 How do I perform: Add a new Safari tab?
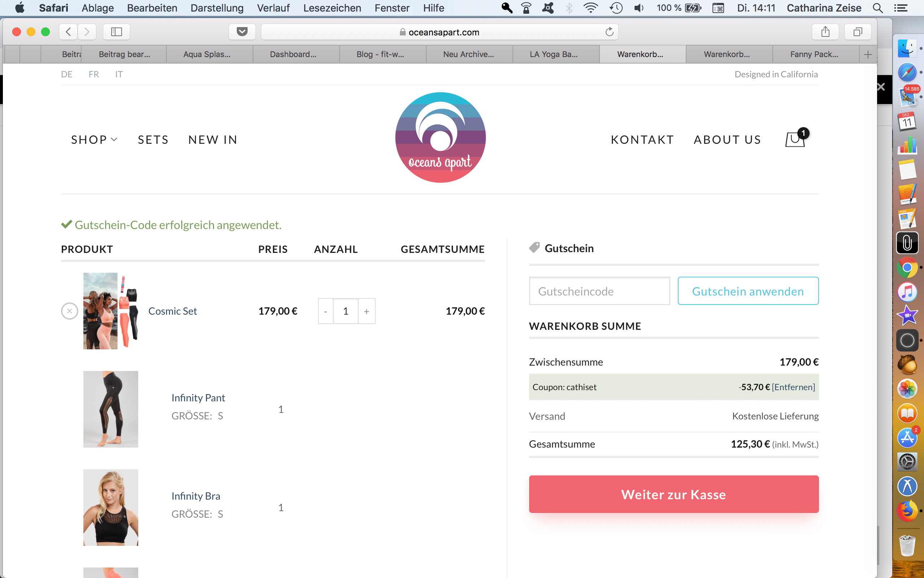[x=868, y=54]
